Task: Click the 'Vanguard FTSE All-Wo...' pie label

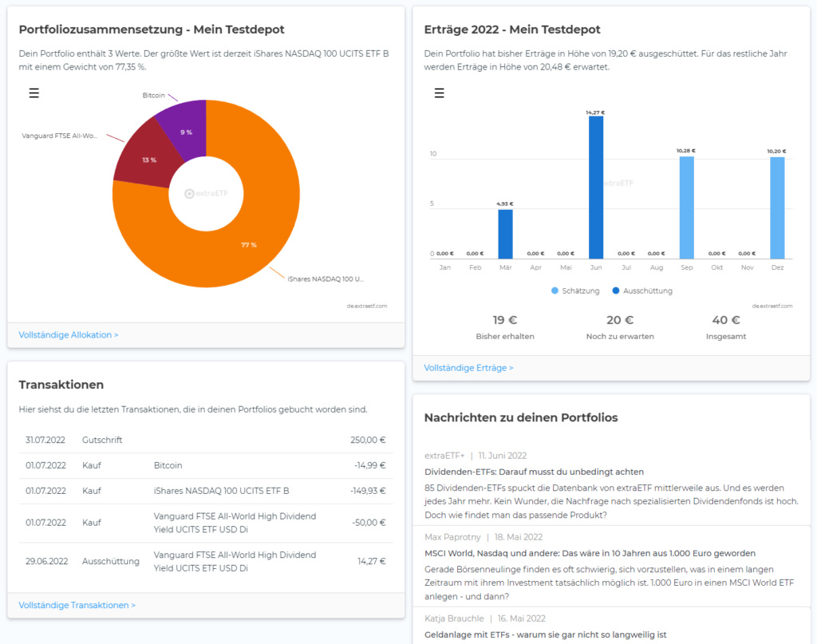Action: pyautogui.click(x=59, y=136)
